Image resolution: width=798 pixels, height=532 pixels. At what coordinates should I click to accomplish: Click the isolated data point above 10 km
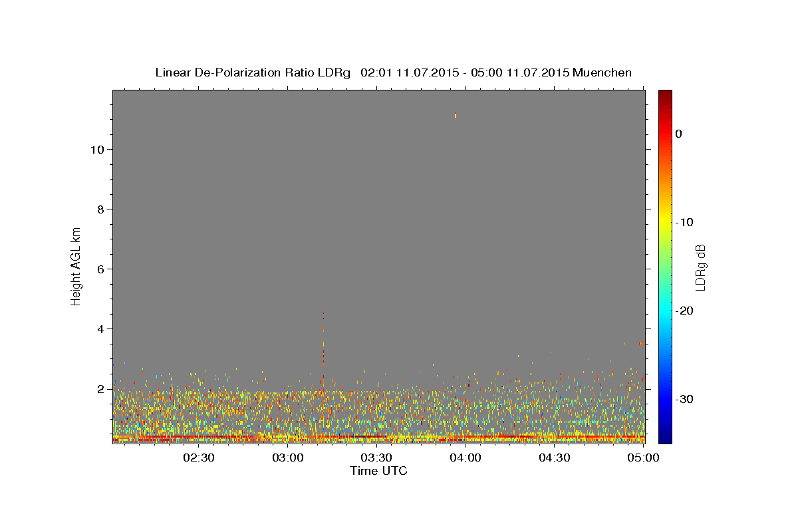click(456, 116)
